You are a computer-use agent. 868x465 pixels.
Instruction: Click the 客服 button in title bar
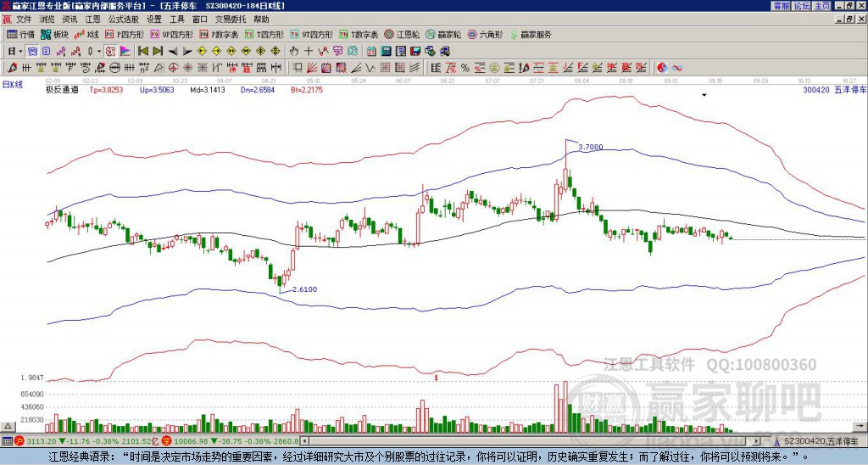[782, 6]
